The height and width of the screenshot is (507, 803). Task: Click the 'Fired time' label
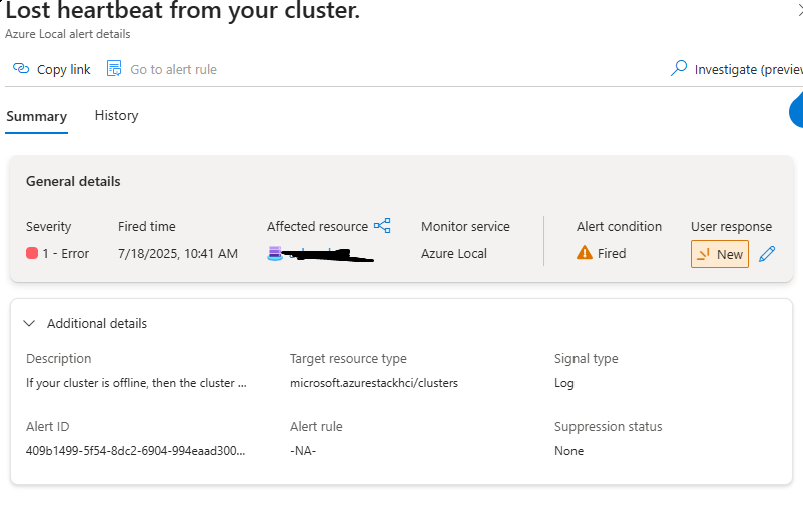[146, 226]
